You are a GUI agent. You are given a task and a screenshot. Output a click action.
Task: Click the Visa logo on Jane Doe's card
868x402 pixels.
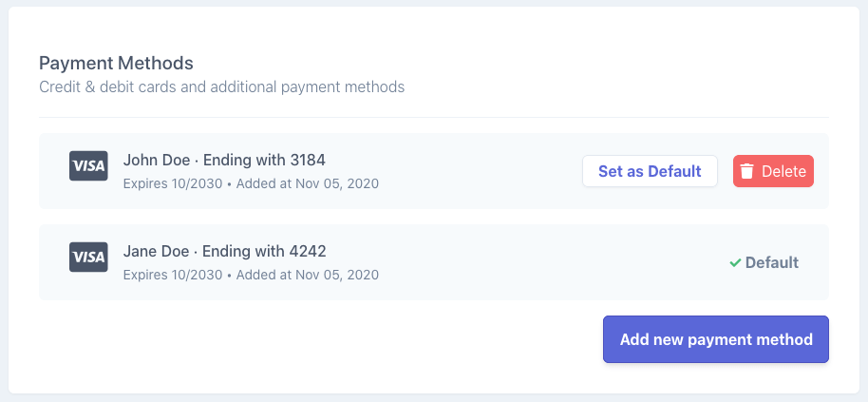tap(88, 258)
